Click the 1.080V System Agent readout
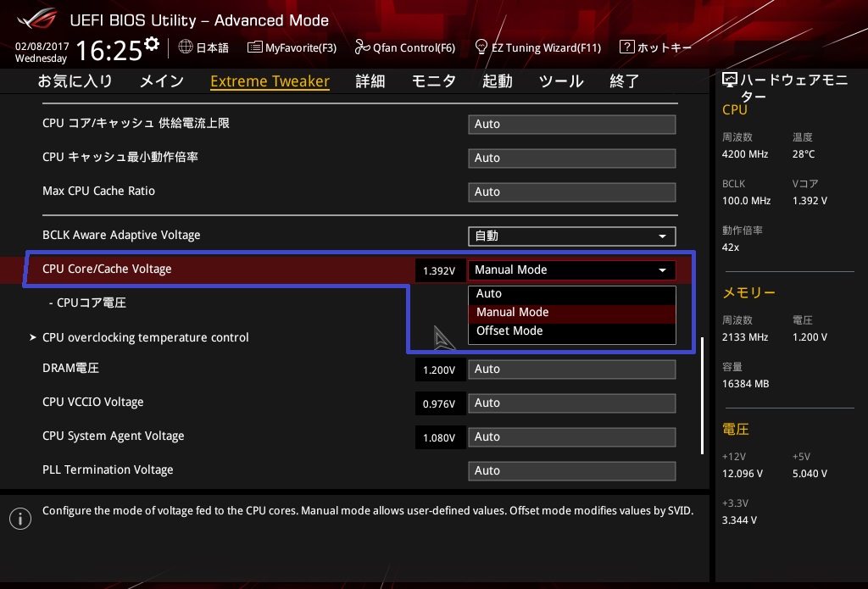The width and height of the screenshot is (868, 589). coord(439,437)
